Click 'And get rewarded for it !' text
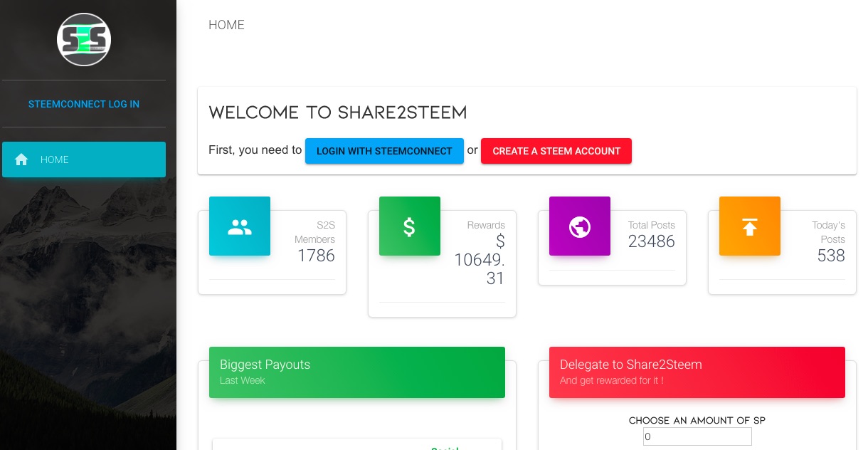868x450 pixels. tap(612, 380)
